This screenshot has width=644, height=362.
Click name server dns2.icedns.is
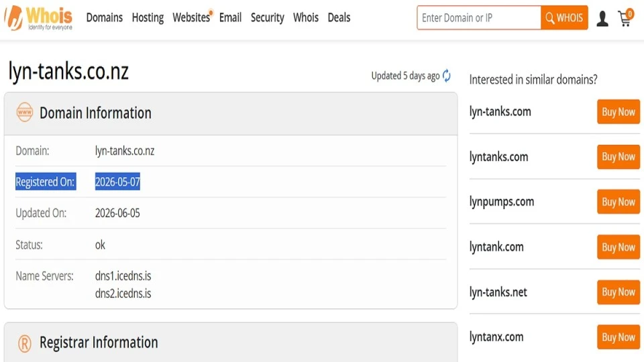click(x=123, y=294)
